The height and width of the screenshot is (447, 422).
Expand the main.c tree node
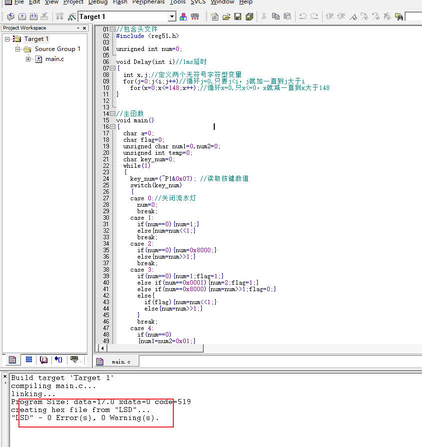point(28,59)
